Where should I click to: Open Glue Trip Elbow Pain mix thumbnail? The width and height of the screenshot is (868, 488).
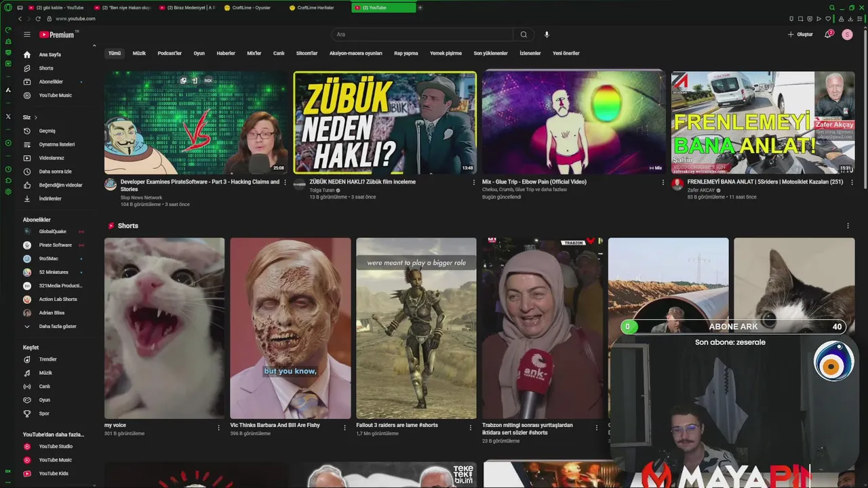click(574, 123)
